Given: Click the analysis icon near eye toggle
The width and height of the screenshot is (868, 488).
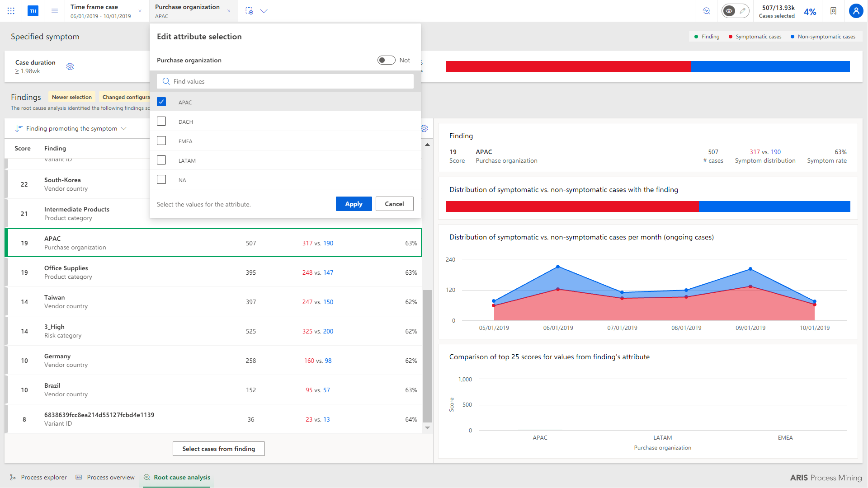Looking at the screenshot, I should tap(707, 11).
